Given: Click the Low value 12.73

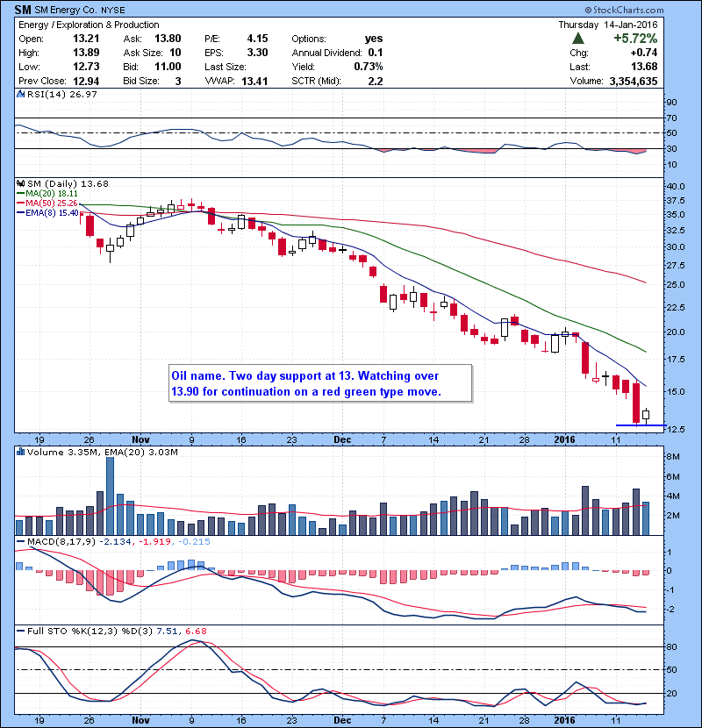Looking at the screenshot, I should click(86, 67).
